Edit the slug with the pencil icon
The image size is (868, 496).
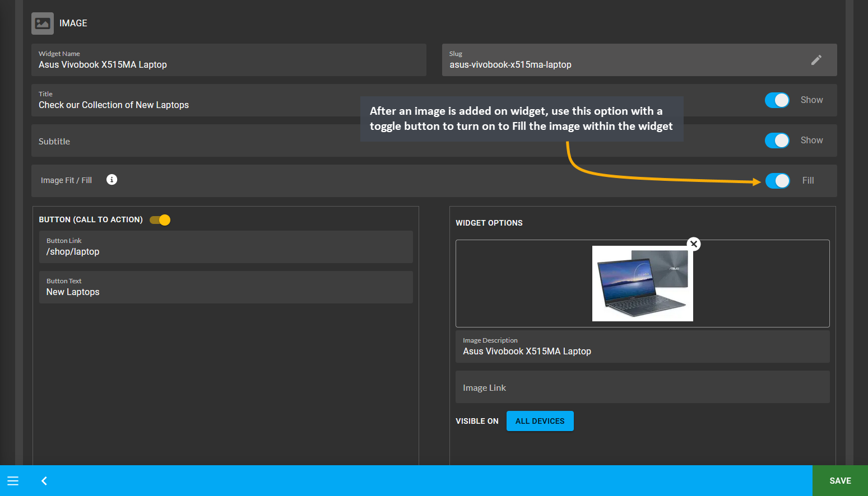coord(816,60)
